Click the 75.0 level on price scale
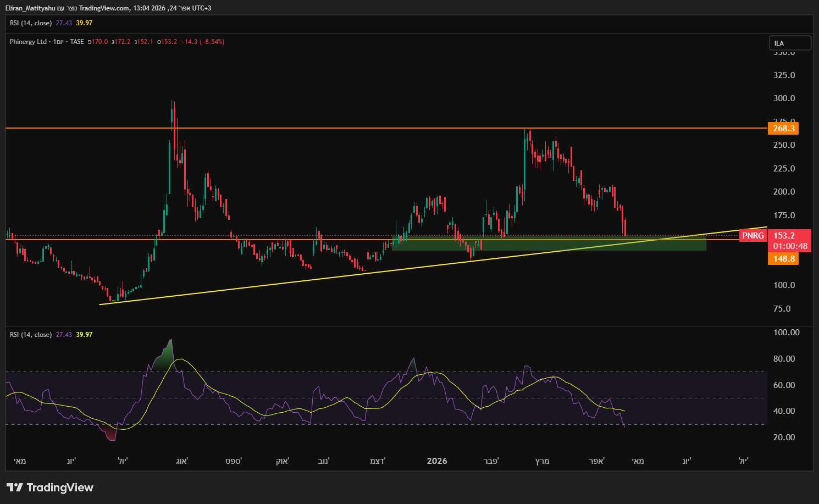Screen dimensions: 819x504 (782, 309)
